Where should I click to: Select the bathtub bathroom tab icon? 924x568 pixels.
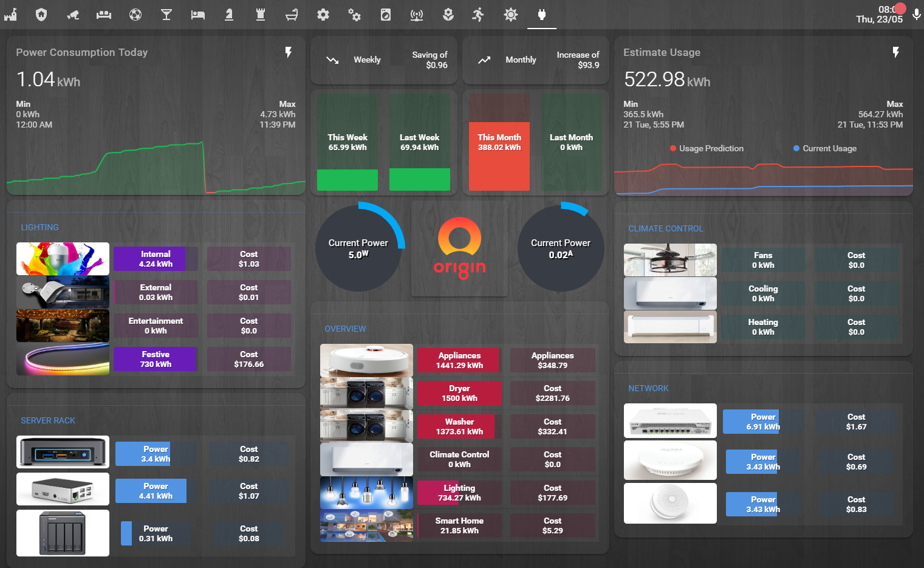pyautogui.click(x=292, y=14)
